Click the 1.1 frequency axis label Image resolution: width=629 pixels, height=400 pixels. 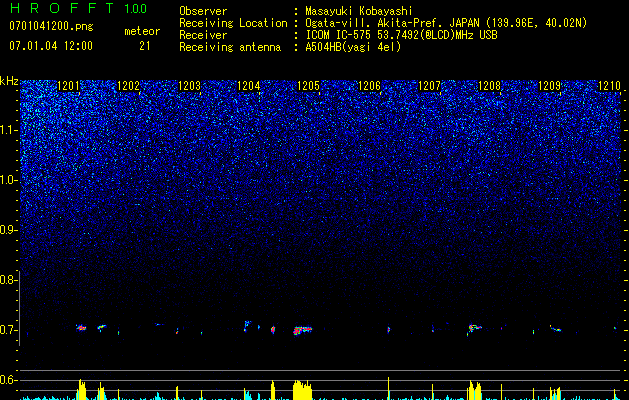click(8, 130)
